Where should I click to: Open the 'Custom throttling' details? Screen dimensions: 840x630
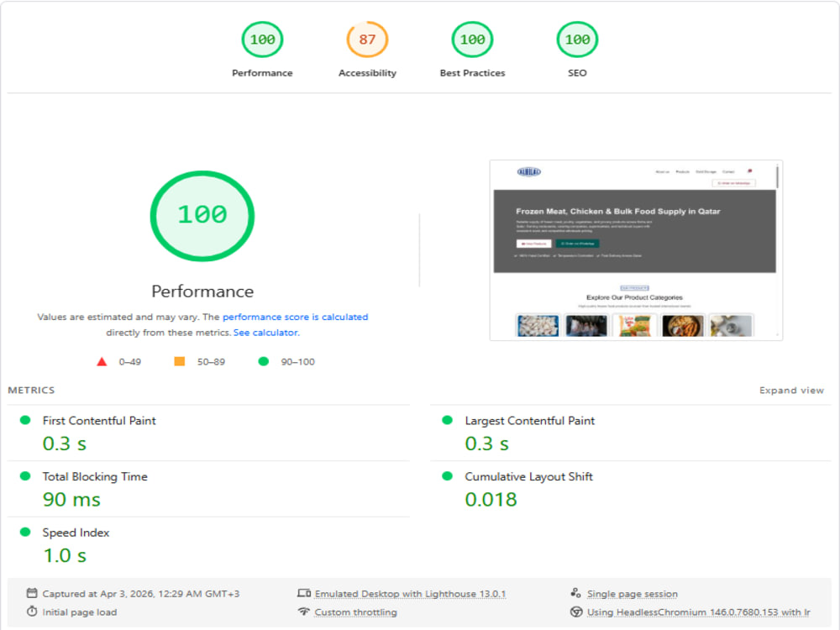355,612
